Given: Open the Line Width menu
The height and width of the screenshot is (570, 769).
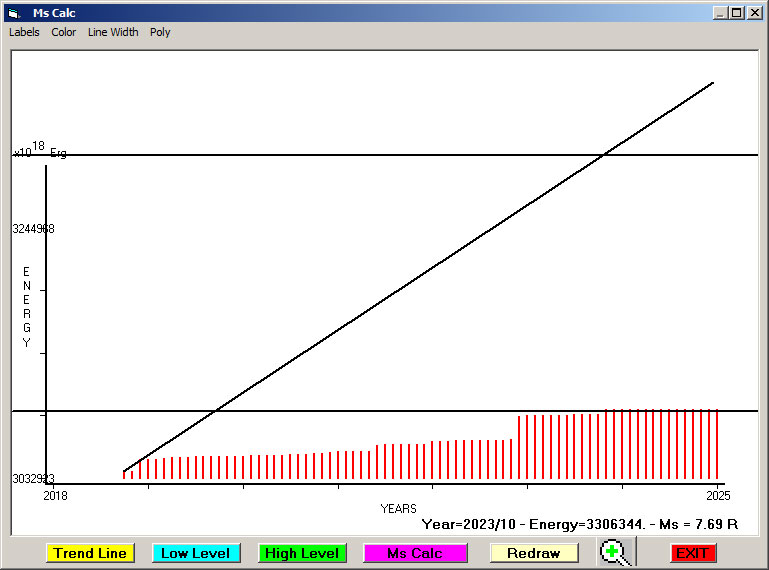Looking at the screenshot, I should point(113,32).
